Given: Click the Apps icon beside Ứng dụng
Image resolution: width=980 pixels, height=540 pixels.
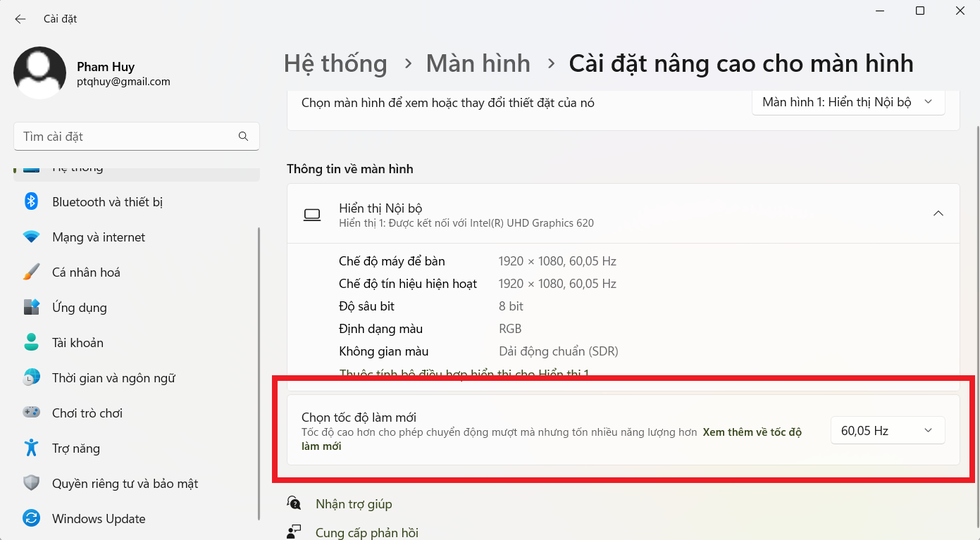Looking at the screenshot, I should 31,307.
